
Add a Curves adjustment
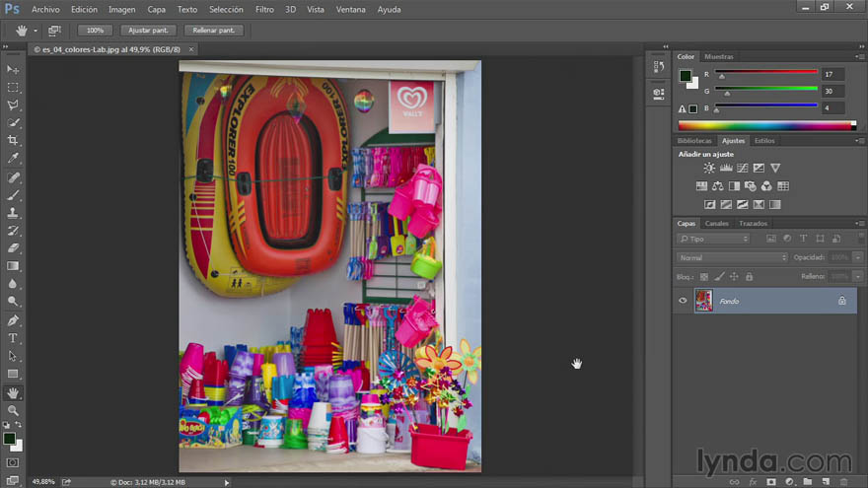tap(743, 168)
